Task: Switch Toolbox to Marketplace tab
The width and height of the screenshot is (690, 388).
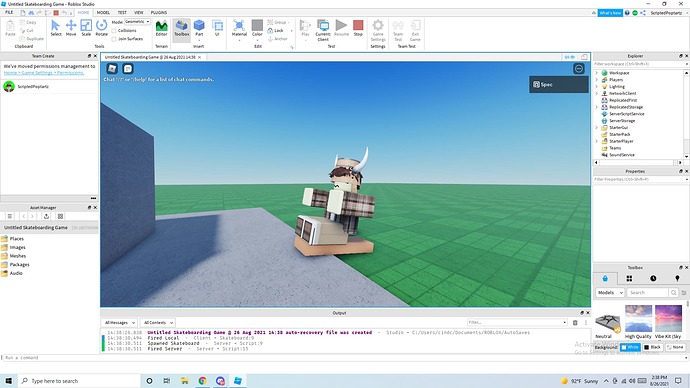Action: (605, 278)
